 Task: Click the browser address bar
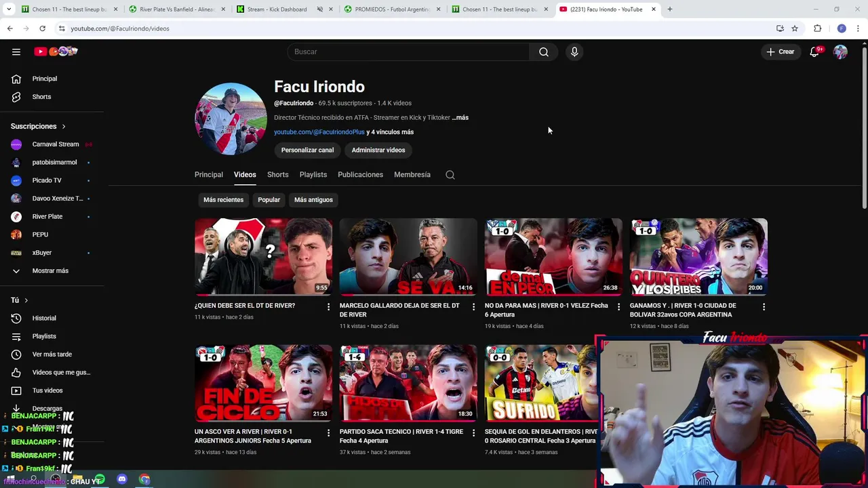tap(414, 28)
